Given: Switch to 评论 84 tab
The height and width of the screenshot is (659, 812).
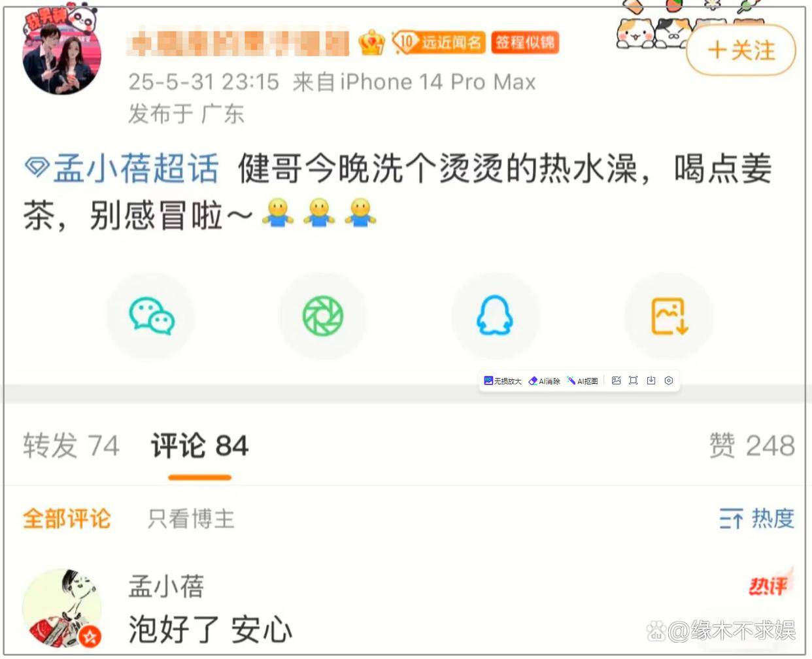Looking at the screenshot, I should click(x=200, y=446).
